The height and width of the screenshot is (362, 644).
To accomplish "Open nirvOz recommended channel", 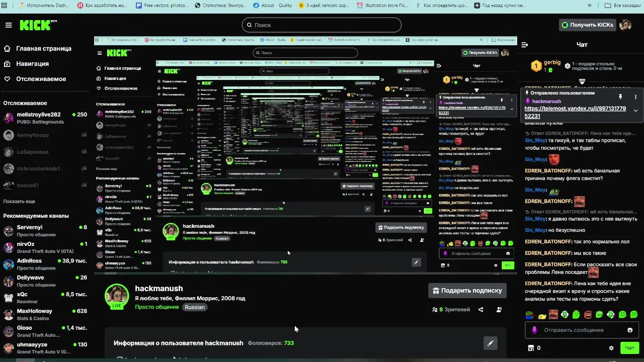I will 45,247.
